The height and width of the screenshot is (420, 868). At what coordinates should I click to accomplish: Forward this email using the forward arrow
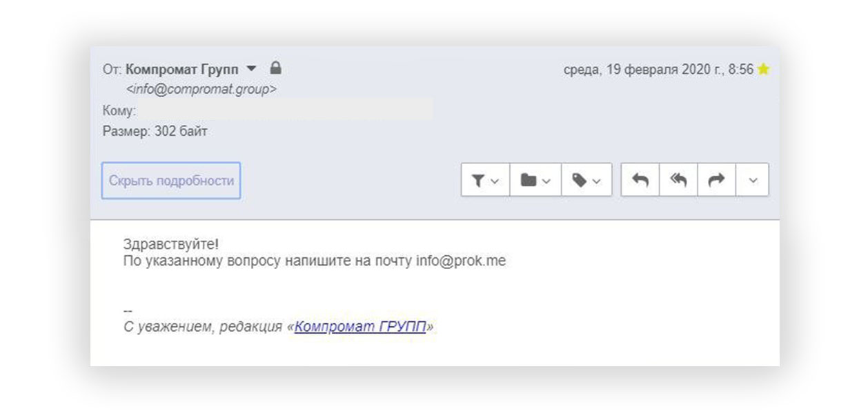tap(717, 180)
